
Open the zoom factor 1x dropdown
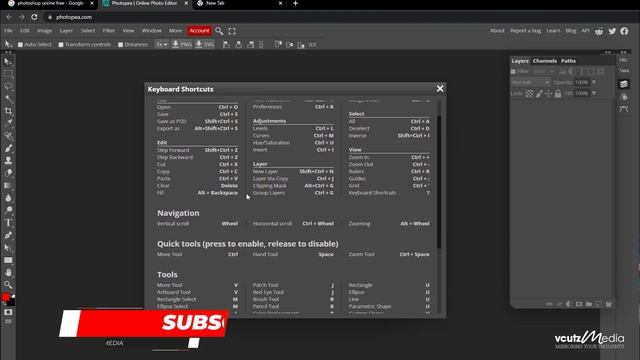(162, 44)
